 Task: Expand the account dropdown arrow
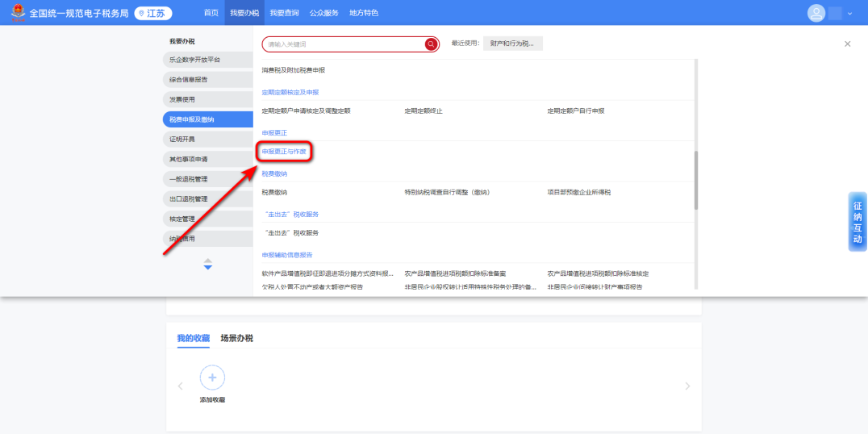849,14
